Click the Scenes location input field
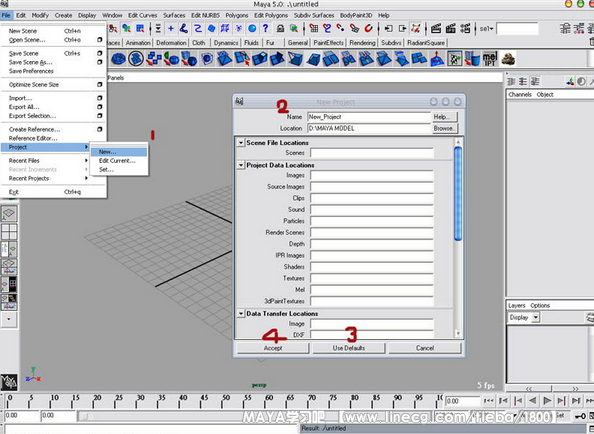This screenshot has height=434, width=594. click(x=372, y=153)
